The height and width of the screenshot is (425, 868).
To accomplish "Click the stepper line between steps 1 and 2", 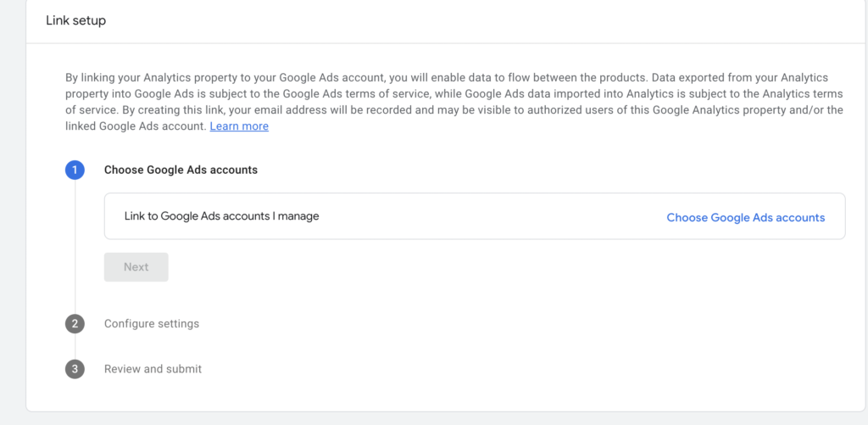I will 75,247.
